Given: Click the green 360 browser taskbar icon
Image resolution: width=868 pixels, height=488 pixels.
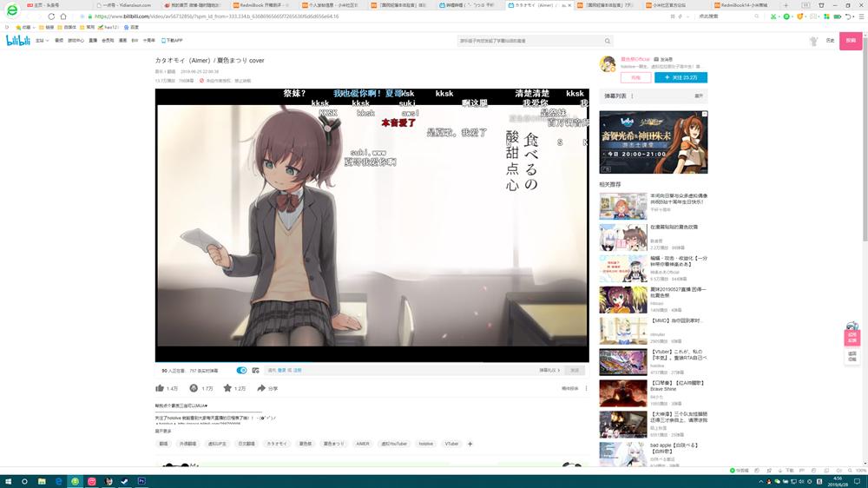Looking at the screenshot, I should coord(75,481).
